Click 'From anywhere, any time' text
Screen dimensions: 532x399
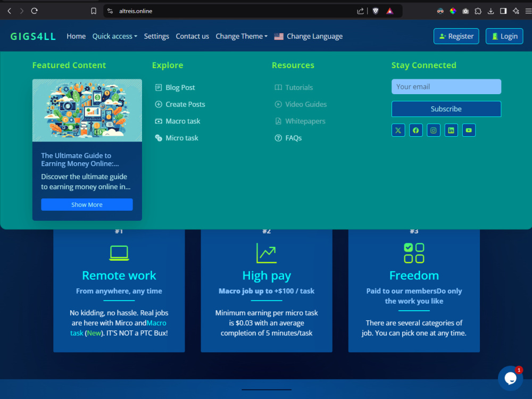119,291
